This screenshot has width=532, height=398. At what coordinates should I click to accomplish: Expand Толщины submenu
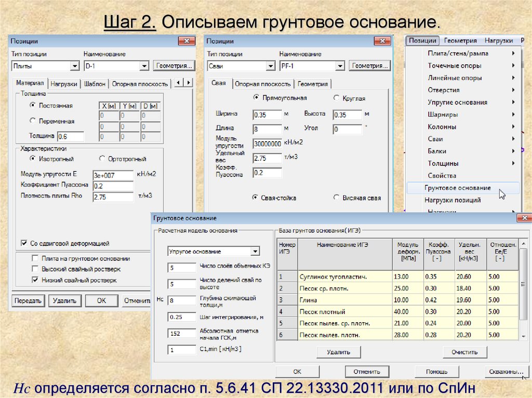pos(463,163)
